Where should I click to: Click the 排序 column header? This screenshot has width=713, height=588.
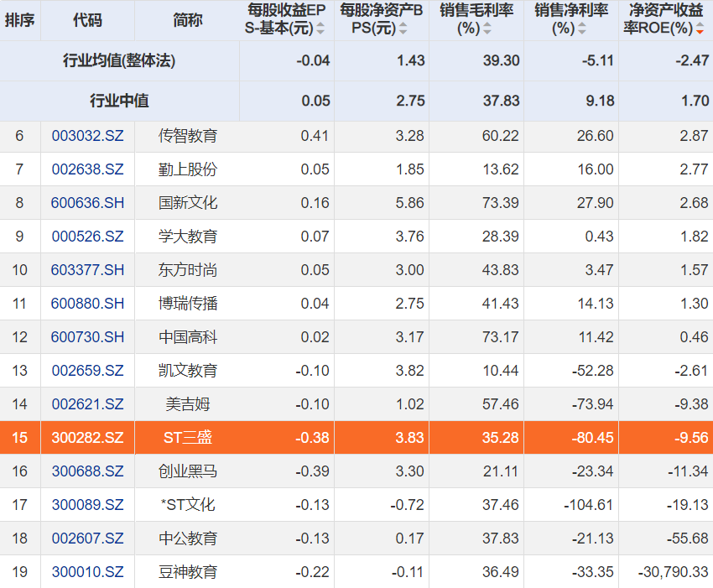20,20
